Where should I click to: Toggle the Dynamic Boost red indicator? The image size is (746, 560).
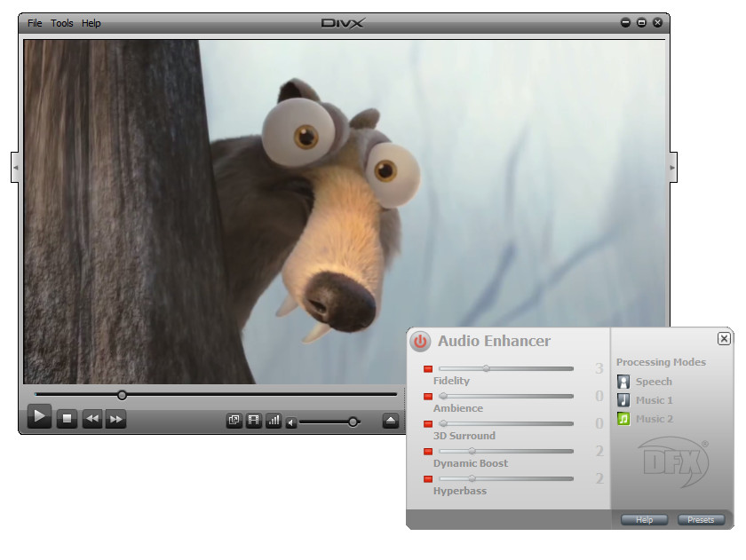pos(428,452)
